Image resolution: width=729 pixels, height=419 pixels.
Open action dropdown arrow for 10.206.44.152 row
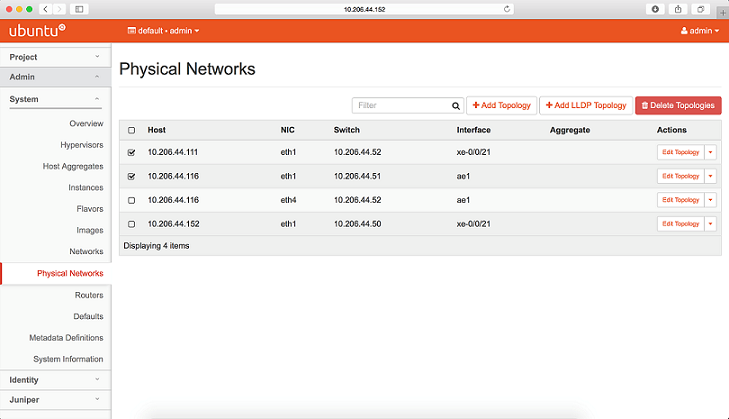pyautogui.click(x=710, y=224)
